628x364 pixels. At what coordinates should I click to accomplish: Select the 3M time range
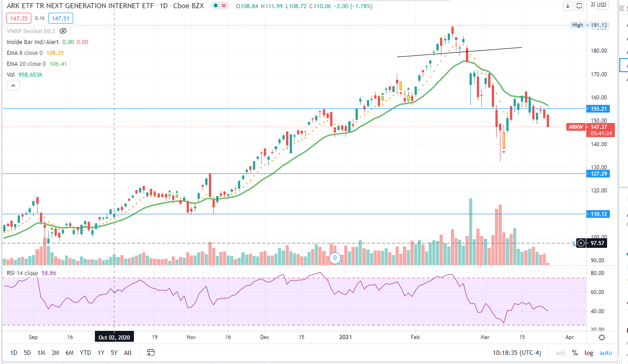point(55,353)
